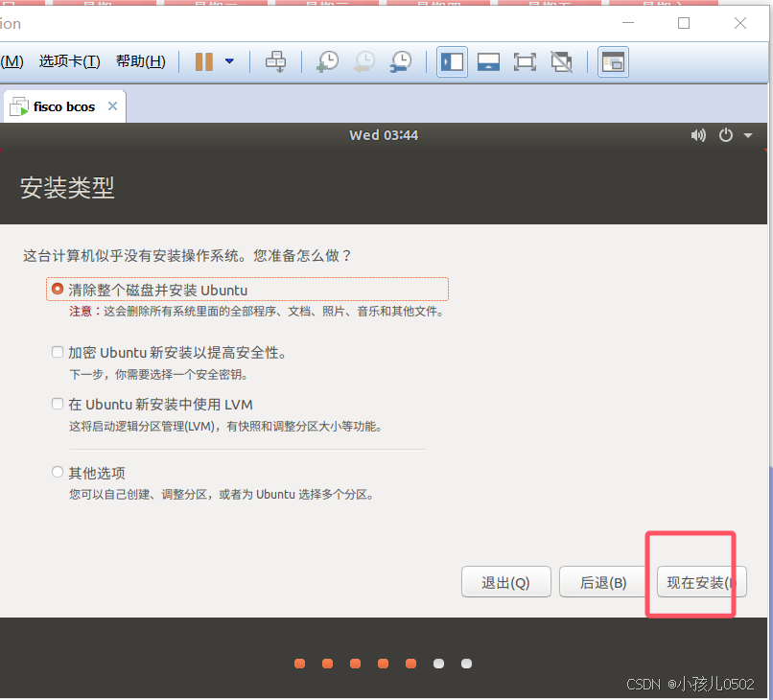Click the Wed 03:44 clock
This screenshot has height=700, width=773.
(384, 135)
